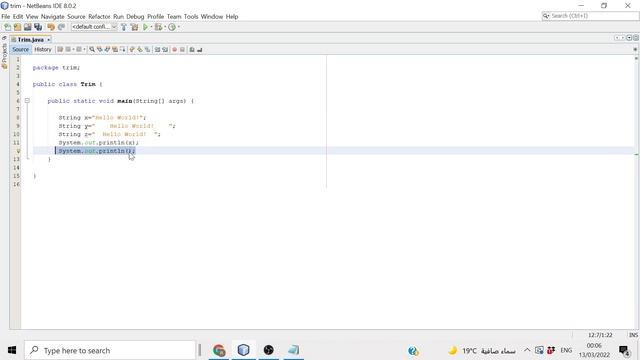Open the Back history dropdown arrow in editor toolbar
The image size is (640, 360).
click(x=73, y=49)
